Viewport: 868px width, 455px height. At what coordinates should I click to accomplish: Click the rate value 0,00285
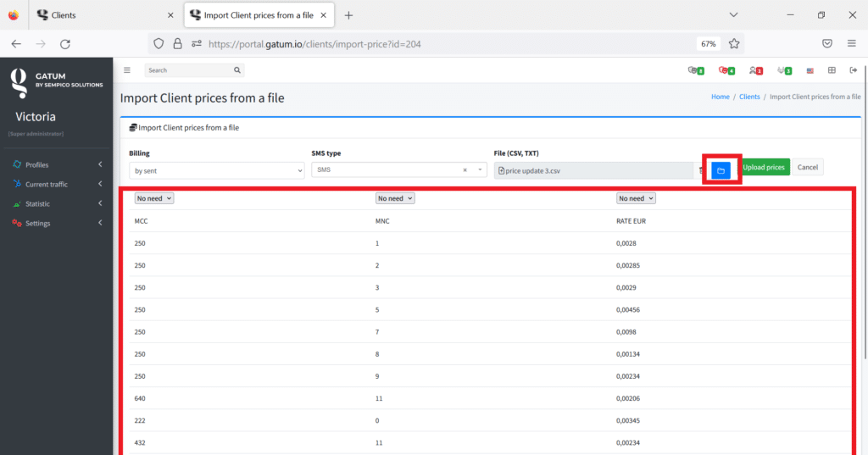tap(628, 265)
